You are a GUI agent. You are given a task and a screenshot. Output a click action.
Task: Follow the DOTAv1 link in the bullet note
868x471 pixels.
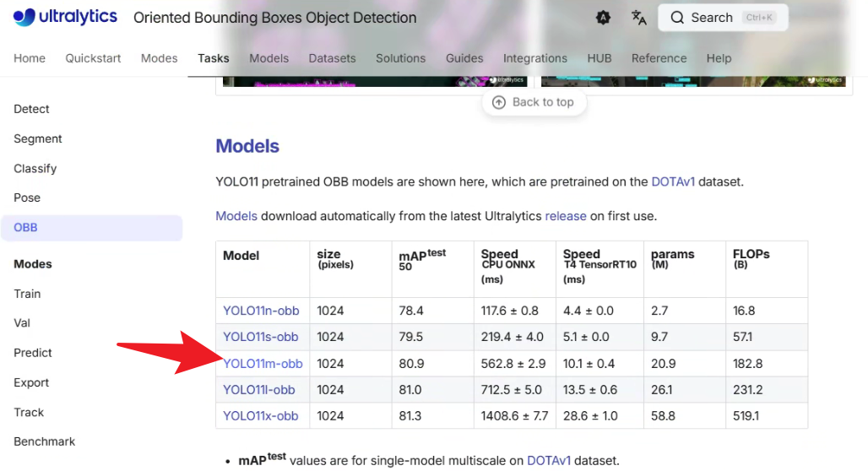coord(548,461)
